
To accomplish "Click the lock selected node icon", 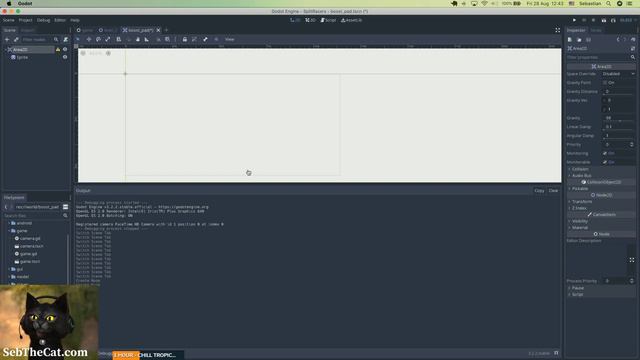I will [x=184, y=40].
